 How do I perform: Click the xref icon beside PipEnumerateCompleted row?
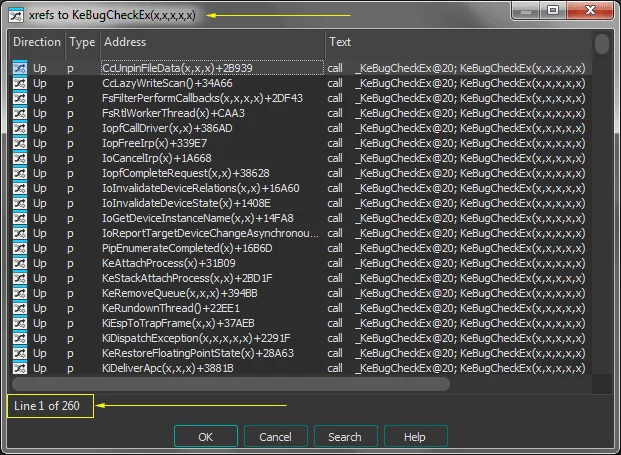pos(20,248)
